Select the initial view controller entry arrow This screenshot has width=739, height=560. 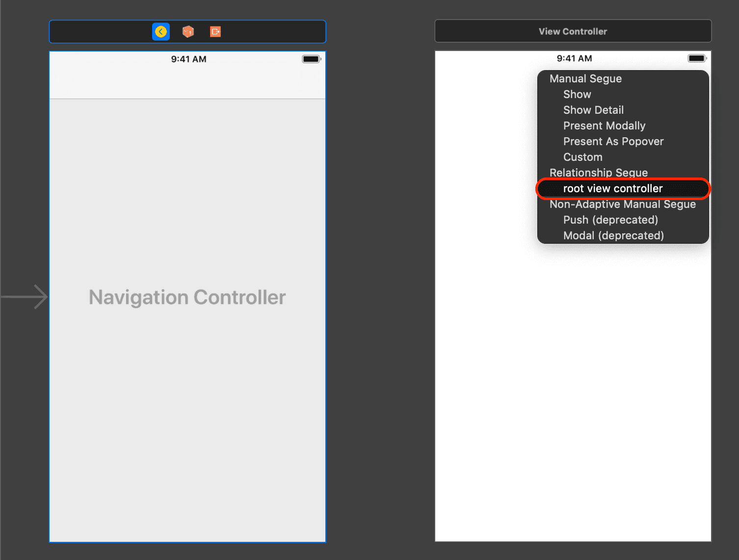point(25,297)
